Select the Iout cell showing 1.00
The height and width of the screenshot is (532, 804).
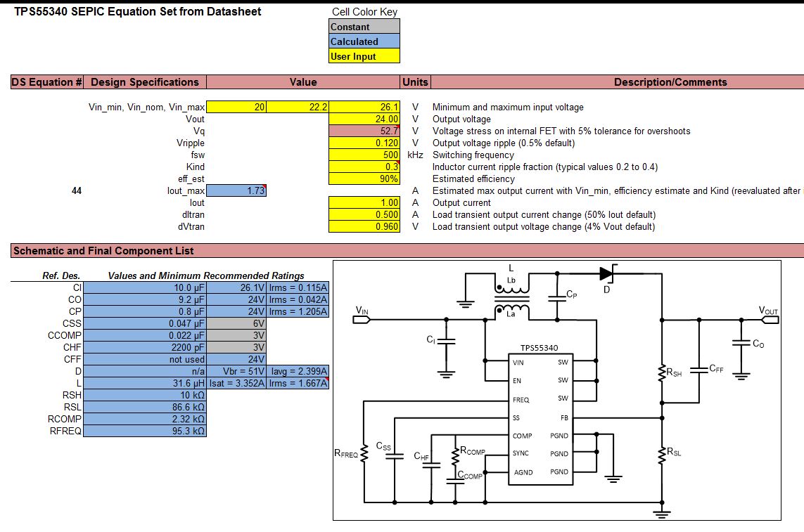pos(364,202)
